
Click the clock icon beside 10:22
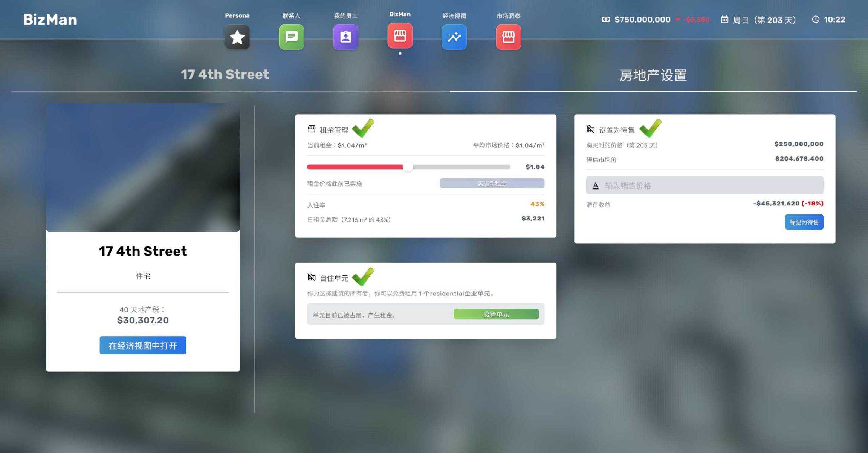coord(815,19)
